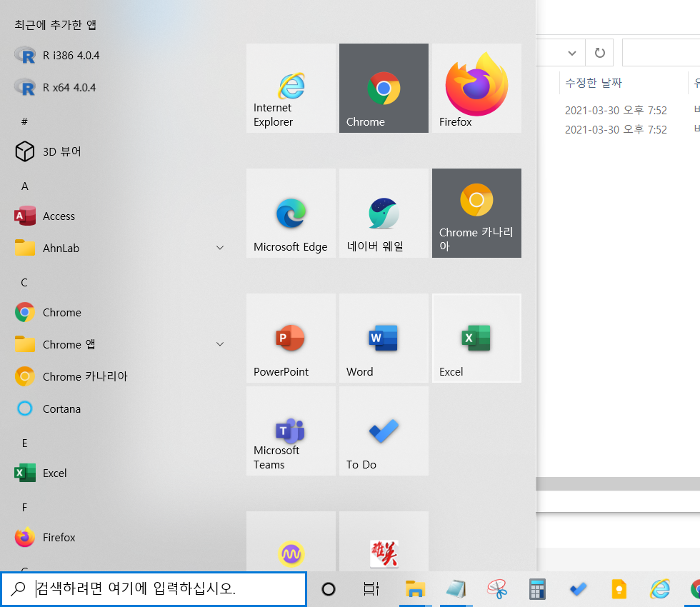Open Calculator from the taskbar
The height and width of the screenshot is (607, 700).
[537, 589]
